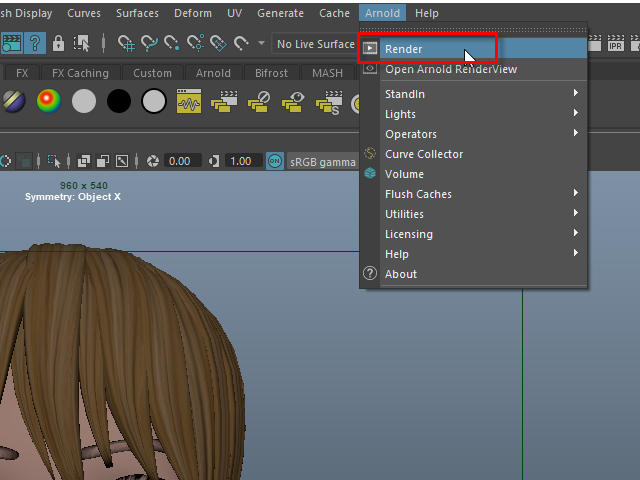Switch to the Bifrost shelf tab
This screenshot has height=480, width=640.
tap(270, 73)
